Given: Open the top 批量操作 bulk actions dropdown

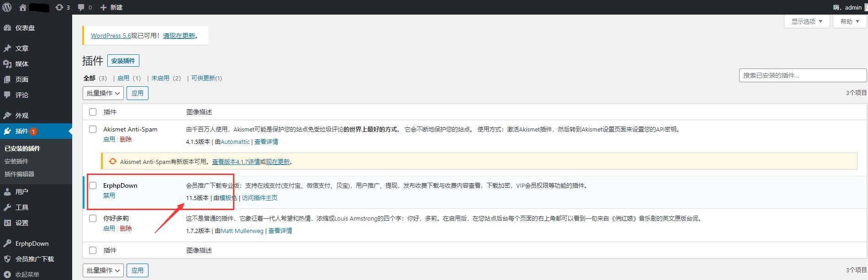Looking at the screenshot, I should 103,93.
